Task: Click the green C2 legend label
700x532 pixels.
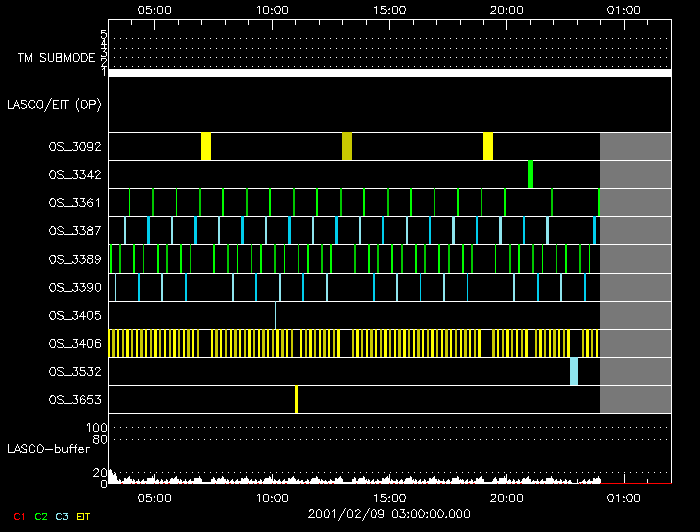Action: [x=41, y=516]
